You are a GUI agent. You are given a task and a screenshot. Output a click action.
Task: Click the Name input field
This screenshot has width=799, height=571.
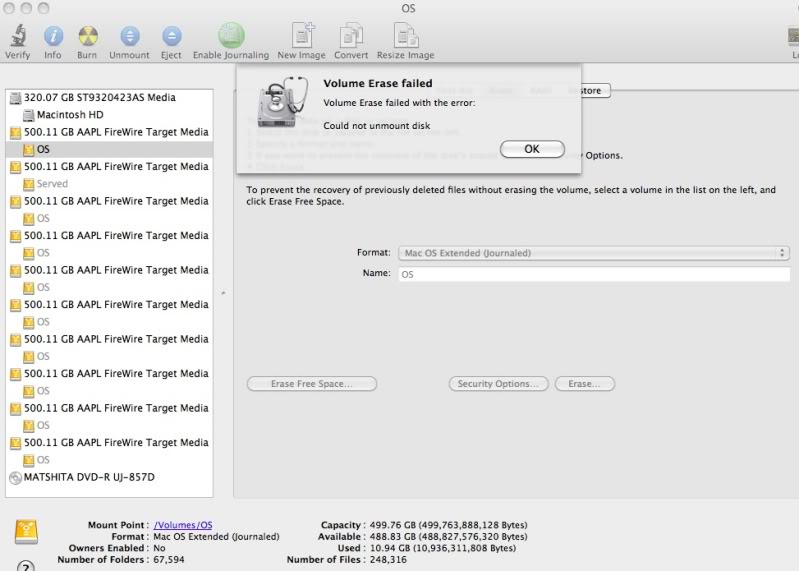[594, 274]
